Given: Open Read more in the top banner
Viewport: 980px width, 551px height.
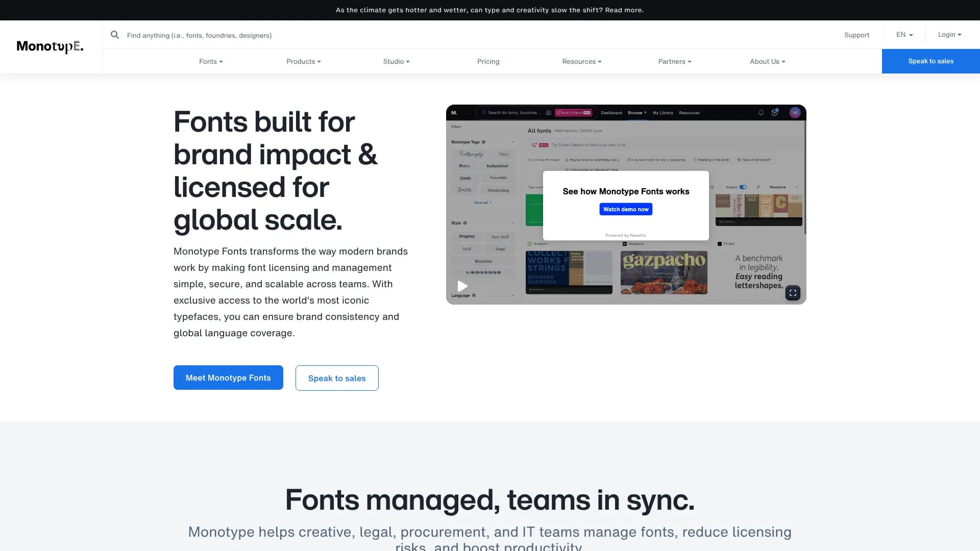Looking at the screenshot, I should 624,10.
